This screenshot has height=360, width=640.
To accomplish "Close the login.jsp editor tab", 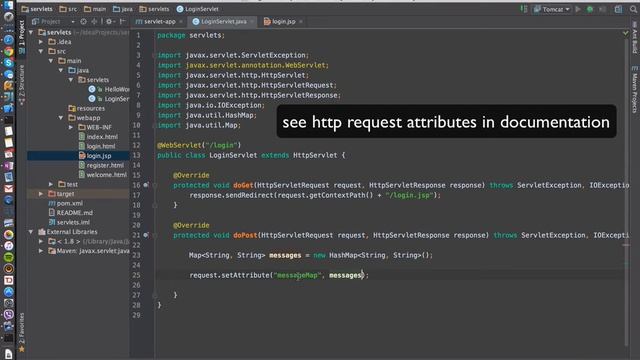I will pos(301,22).
